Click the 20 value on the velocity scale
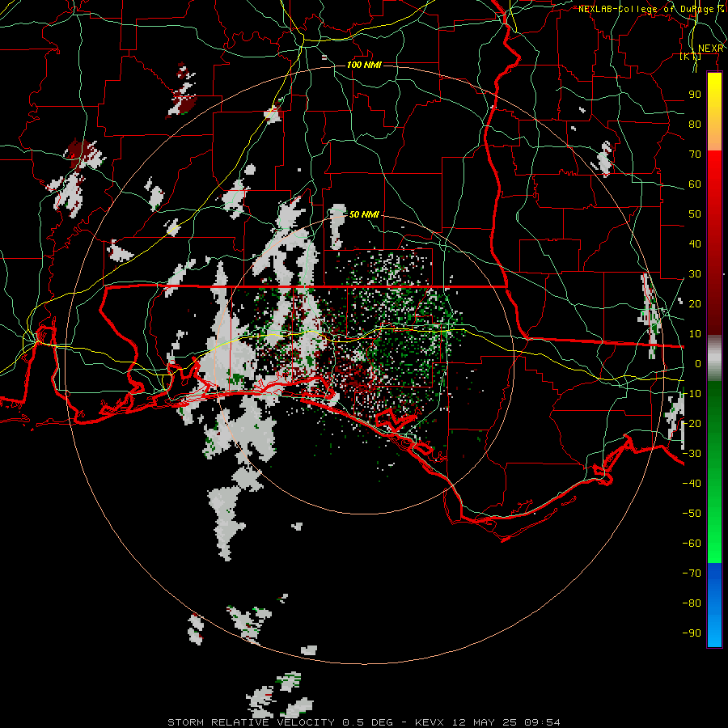Viewport: 728px width, 728px height. tap(695, 304)
